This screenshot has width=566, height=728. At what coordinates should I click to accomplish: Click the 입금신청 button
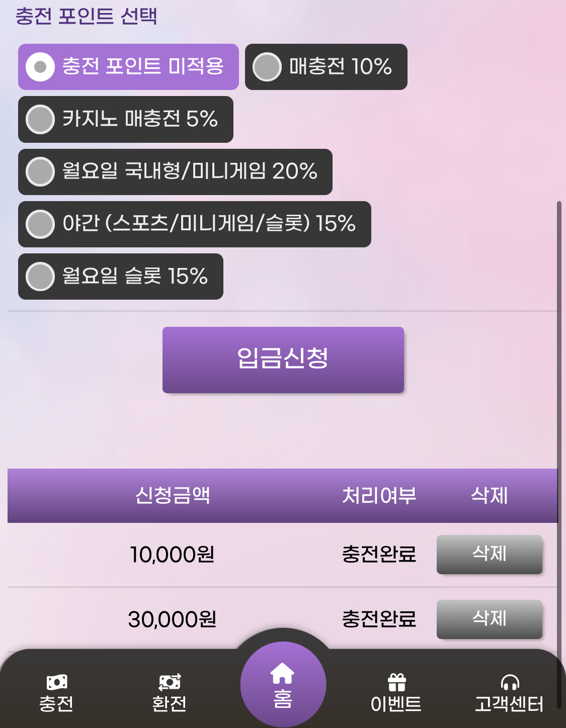pos(283,359)
